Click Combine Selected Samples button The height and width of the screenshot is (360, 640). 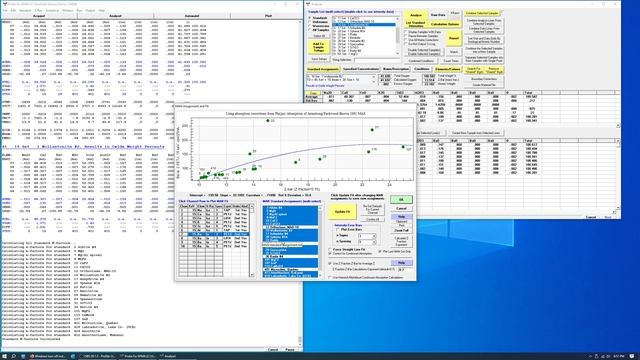pyautogui.click(x=482, y=13)
